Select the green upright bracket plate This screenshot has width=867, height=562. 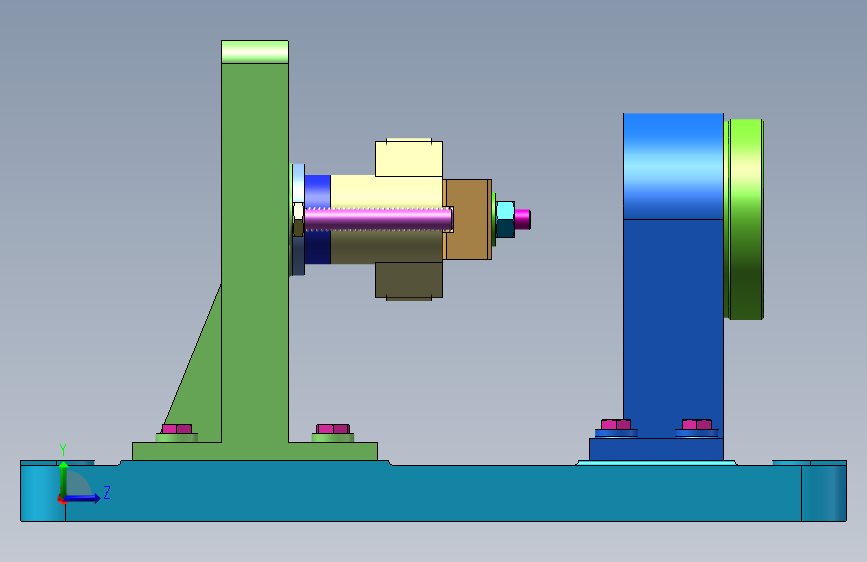coord(255,252)
